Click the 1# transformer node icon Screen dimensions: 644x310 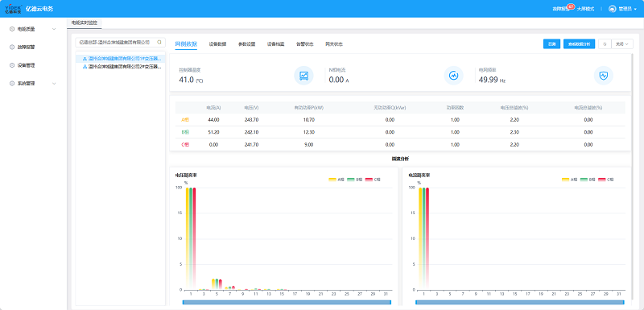[x=85, y=59]
